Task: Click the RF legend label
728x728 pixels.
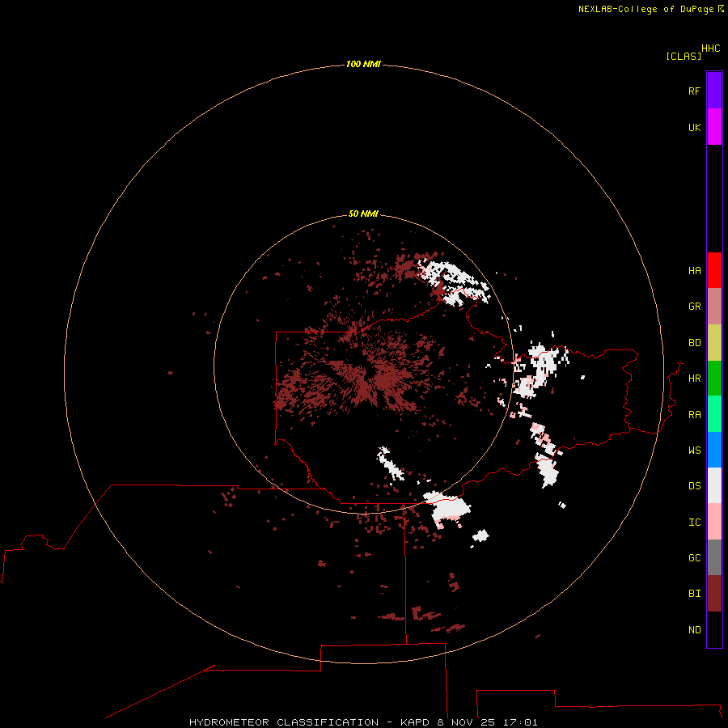Action: click(x=695, y=91)
